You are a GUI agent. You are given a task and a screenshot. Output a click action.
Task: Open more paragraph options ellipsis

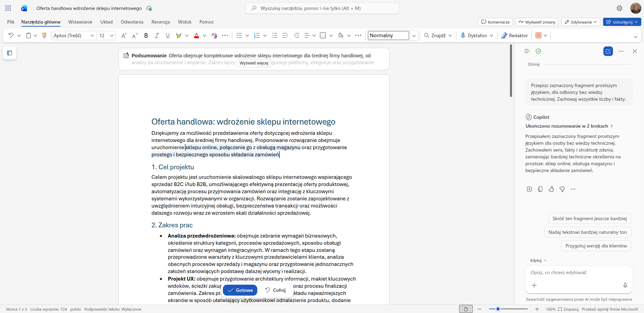click(x=358, y=35)
